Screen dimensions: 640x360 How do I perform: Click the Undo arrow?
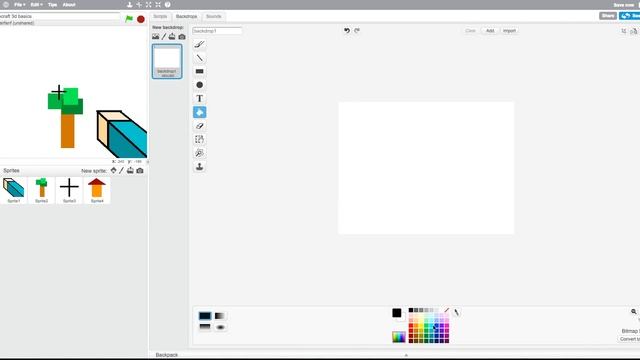[347, 31]
